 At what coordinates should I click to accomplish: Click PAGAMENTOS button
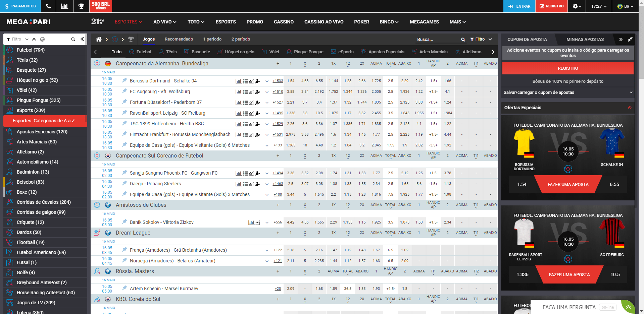click(20, 6)
